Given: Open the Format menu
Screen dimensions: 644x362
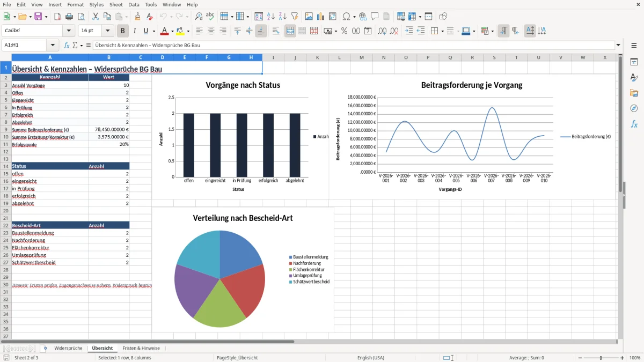Looking at the screenshot, I should coord(75,4).
